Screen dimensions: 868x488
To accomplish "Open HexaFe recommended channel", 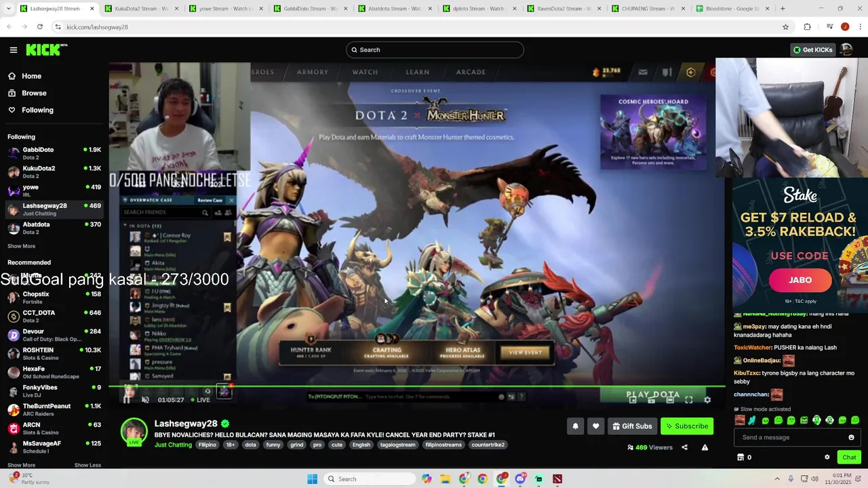I will click(54, 372).
